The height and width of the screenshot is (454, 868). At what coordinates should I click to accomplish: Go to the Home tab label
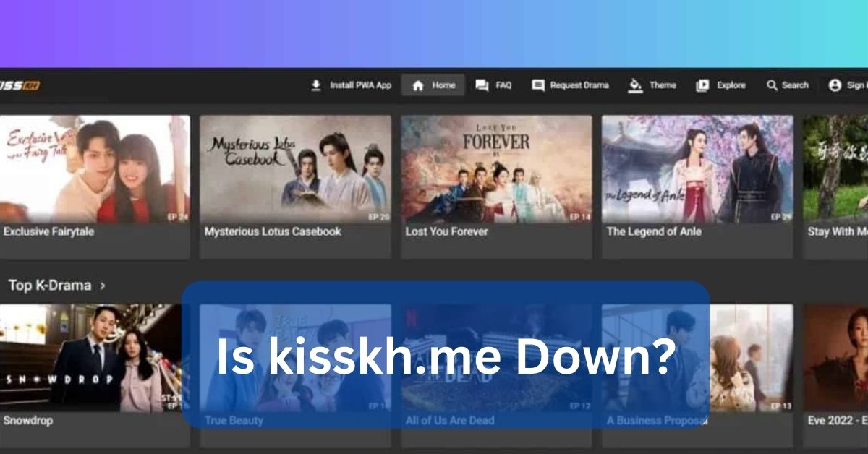[443, 85]
